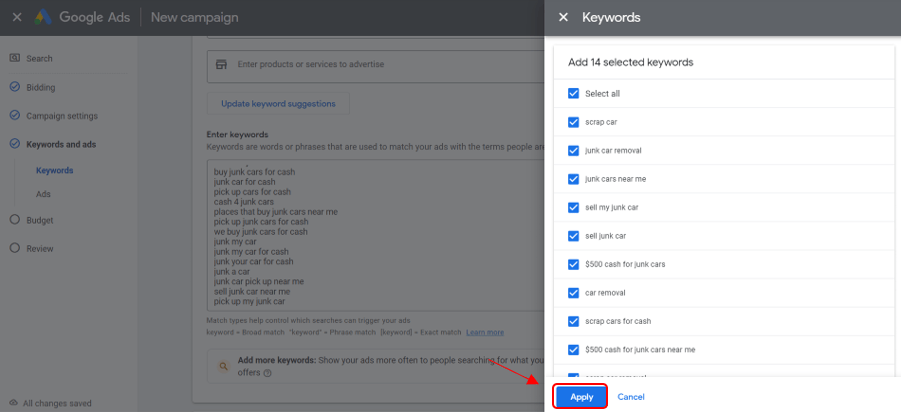Click the help icon after 'offers'
The width and height of the screenshot is (901, 412).
tap(268, 373)
